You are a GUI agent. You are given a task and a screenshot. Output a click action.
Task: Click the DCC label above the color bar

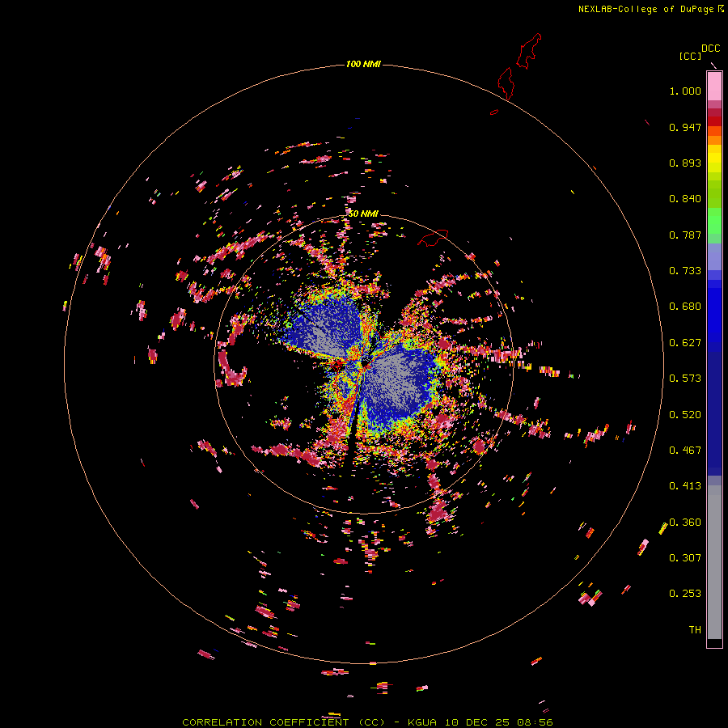click(711, 49)
